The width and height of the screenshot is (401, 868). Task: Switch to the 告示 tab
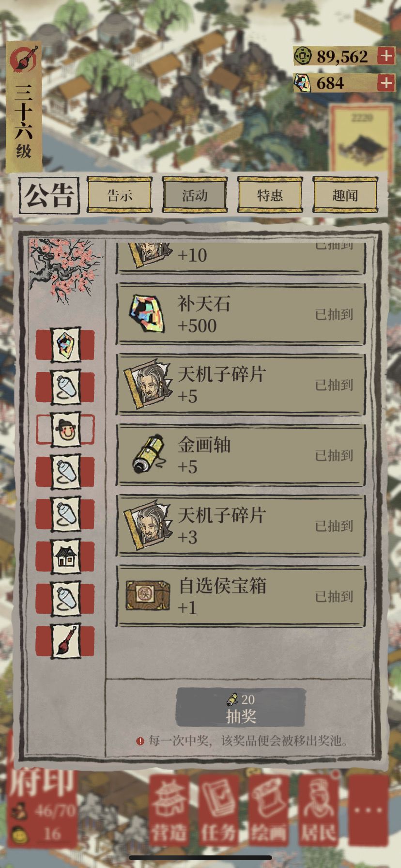click(120, 195)
